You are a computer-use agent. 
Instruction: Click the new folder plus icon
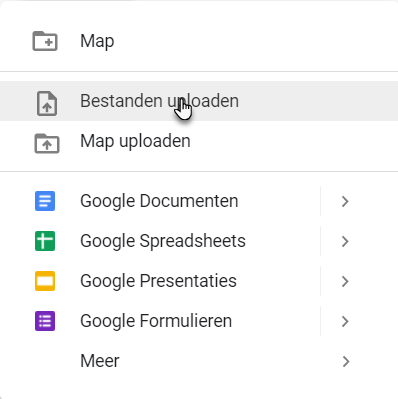[45, 41]
